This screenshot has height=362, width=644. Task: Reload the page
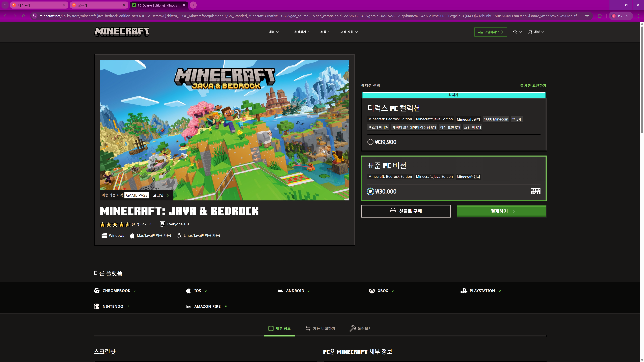click(x=23, y=16)
